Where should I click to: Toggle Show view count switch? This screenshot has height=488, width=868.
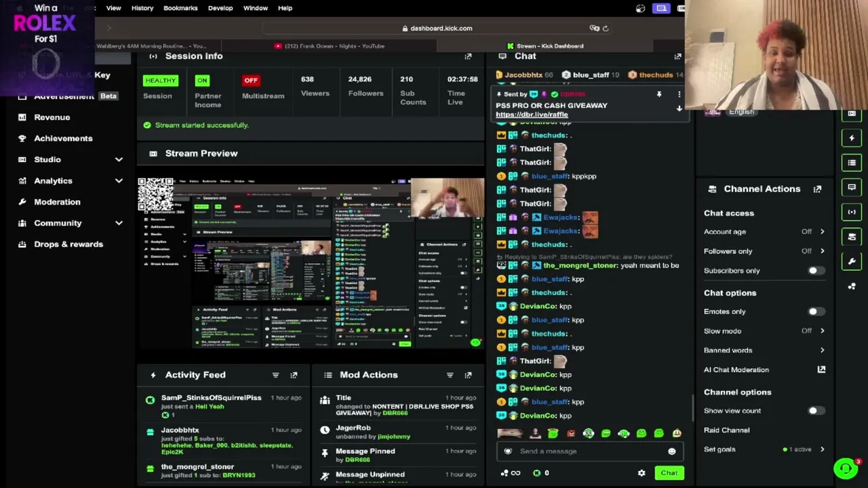tap(816, 411)
